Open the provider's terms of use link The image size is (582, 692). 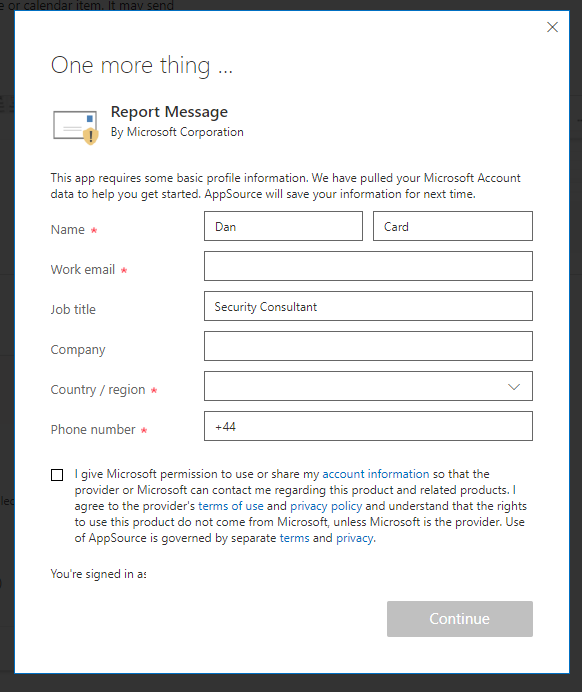230,506
